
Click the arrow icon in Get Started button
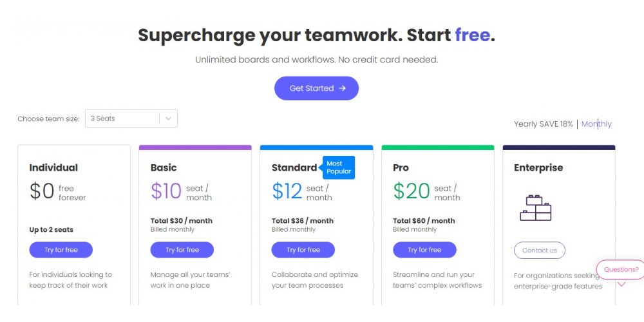coord(342,88)
